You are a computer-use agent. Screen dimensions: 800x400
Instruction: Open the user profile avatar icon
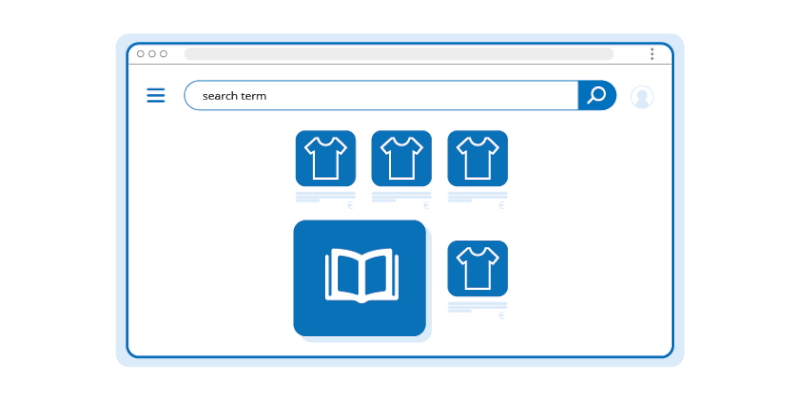[x=642, y=96]
